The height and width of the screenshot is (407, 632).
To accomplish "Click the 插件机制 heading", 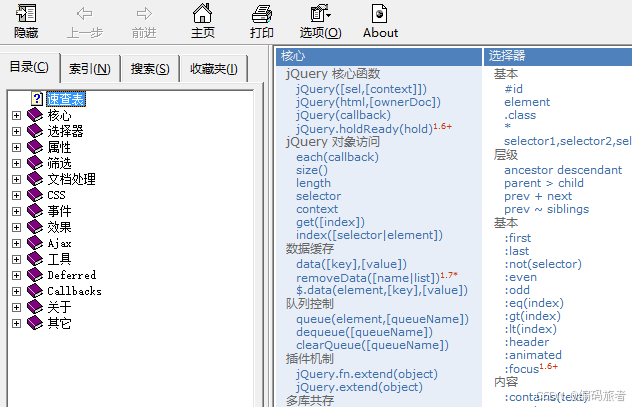I will click(x=310, y=358).
